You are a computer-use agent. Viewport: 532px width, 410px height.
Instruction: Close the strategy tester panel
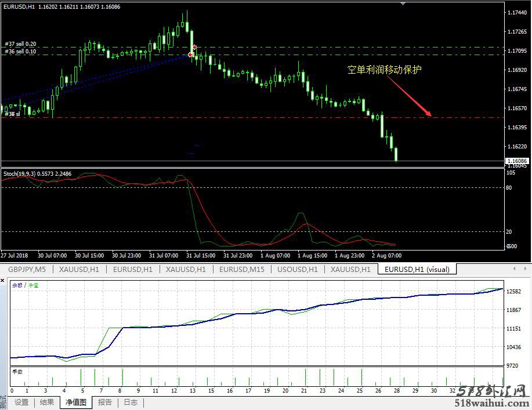2,281
